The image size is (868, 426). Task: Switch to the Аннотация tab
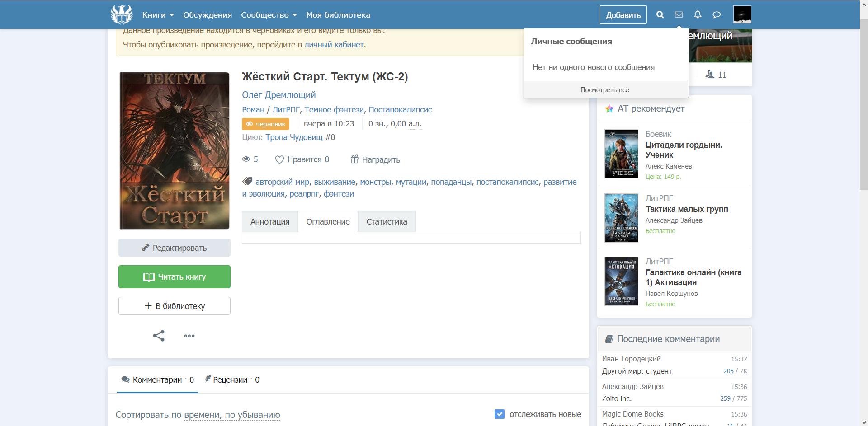(270, 221)
